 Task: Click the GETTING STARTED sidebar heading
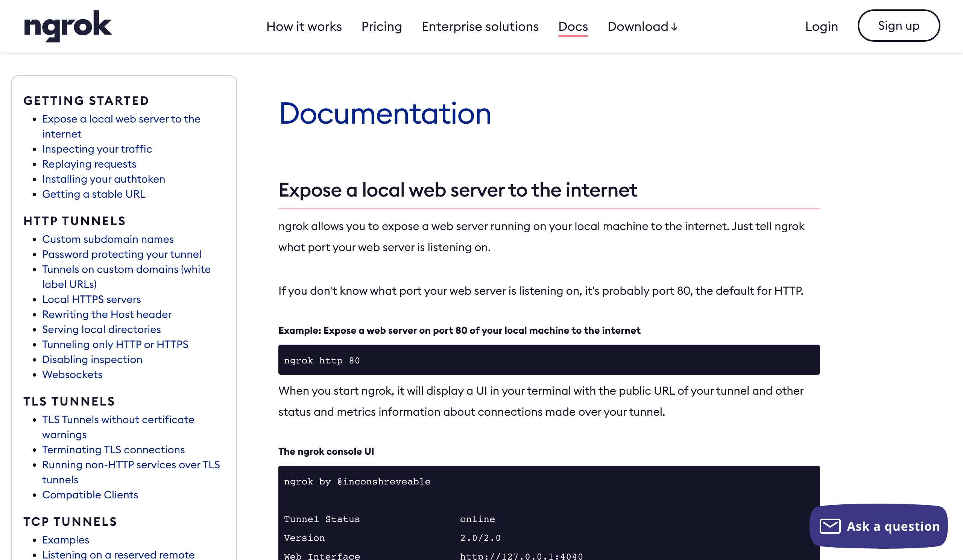point(87,101)
